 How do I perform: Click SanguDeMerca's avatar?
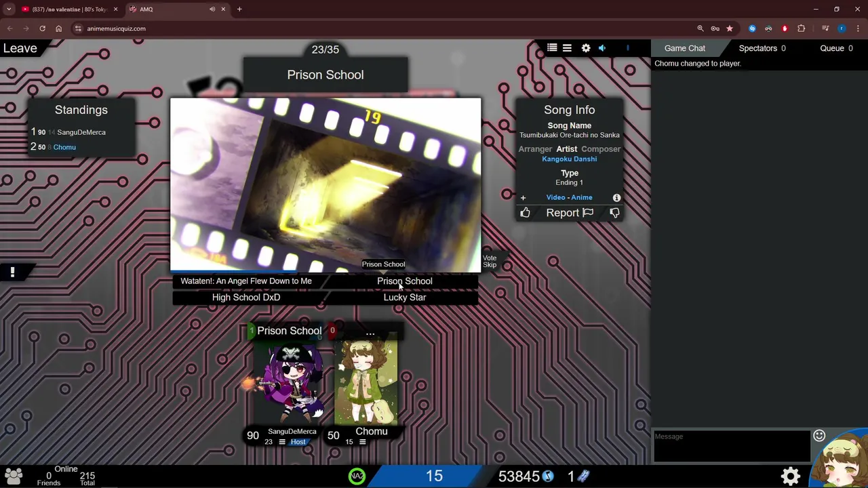pyautogui.click(x=290, y=381)
